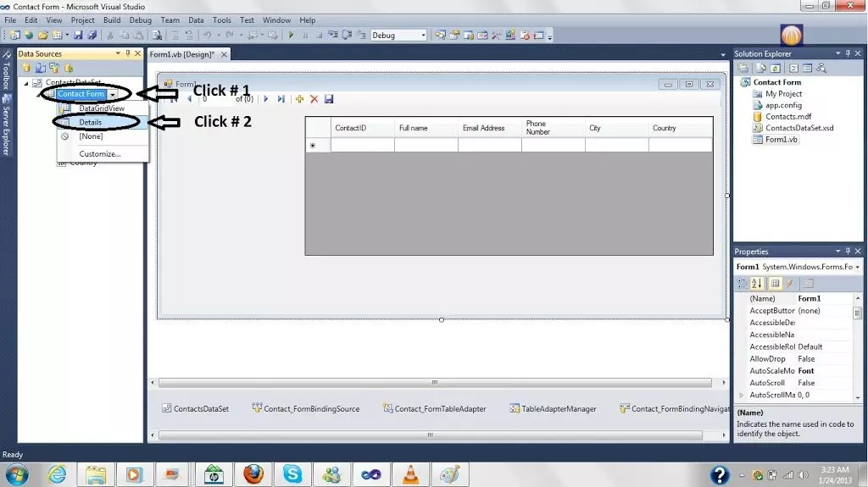The image size is (868, 487).
Task: Open the Contact Form control type dropdown arrow
Action: [x=113, y=94]
